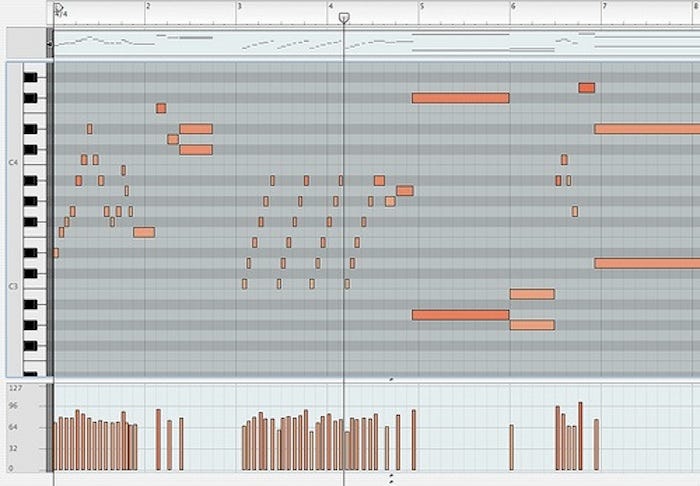Image resolution: width=700 pixels, height=486 pixels.
Task: Select the G#2 note starting at bar 6
Action: click(532, 325)
